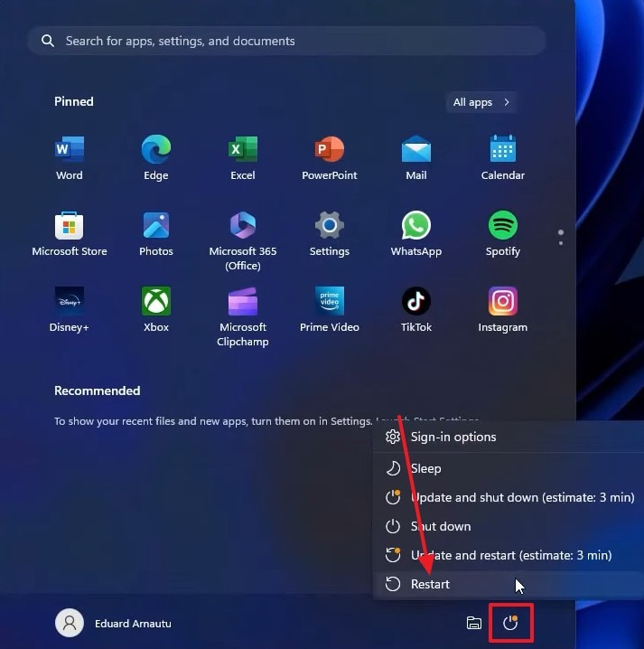Open Prime Video

coord(330,310)
